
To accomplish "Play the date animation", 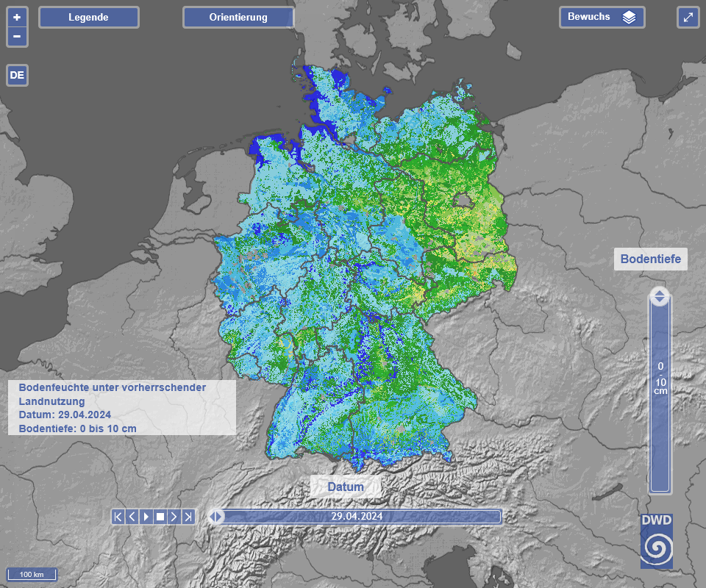I will (x=146, y=517).
